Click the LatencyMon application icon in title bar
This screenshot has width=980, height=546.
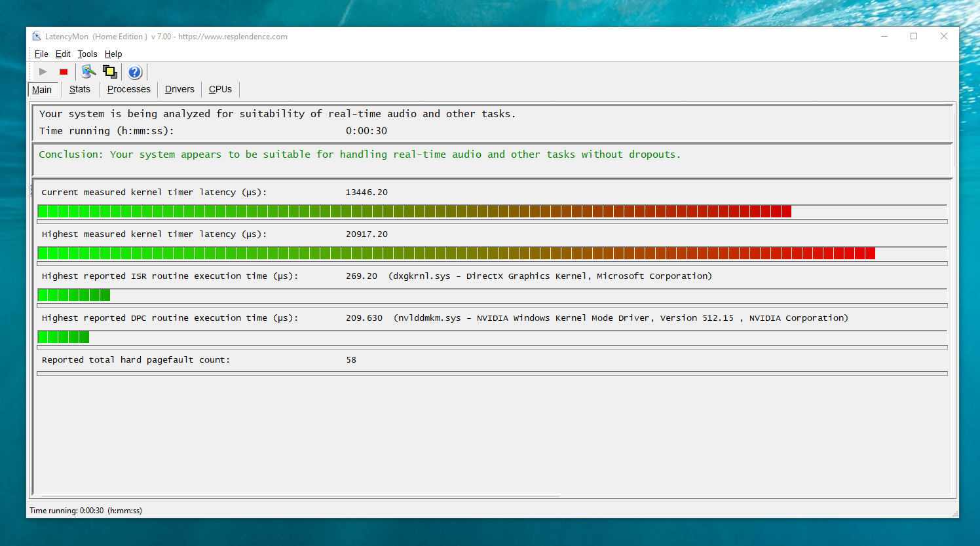tap(37, 37)
